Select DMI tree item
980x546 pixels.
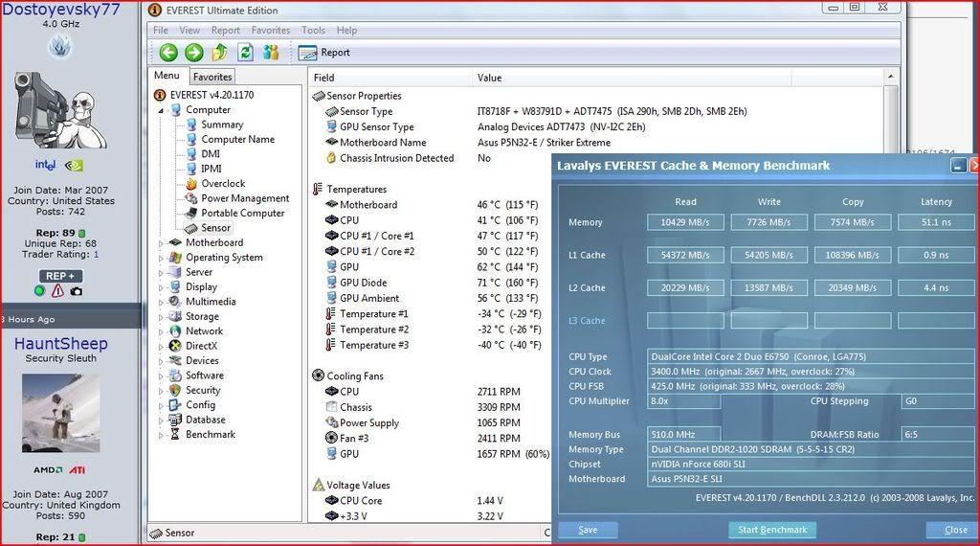coord(210,154)
